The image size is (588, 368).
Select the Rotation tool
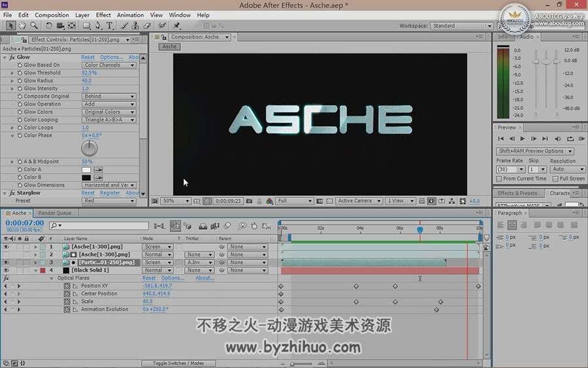48,25
